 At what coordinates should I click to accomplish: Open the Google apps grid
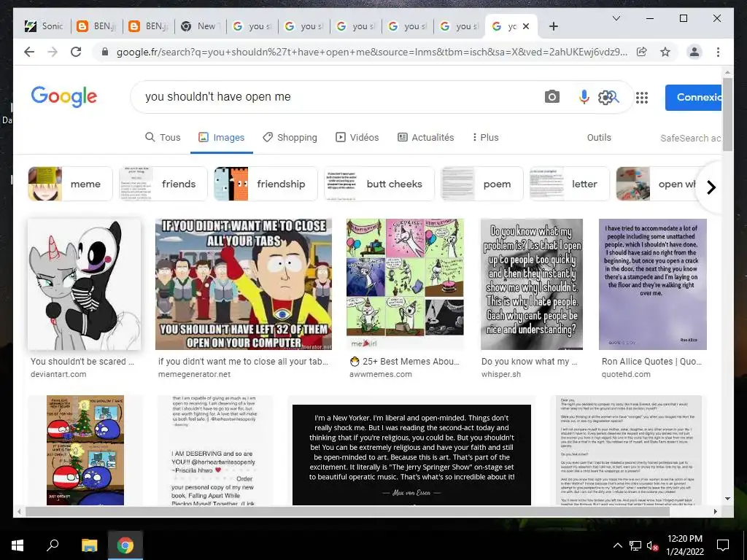[642, 97]
